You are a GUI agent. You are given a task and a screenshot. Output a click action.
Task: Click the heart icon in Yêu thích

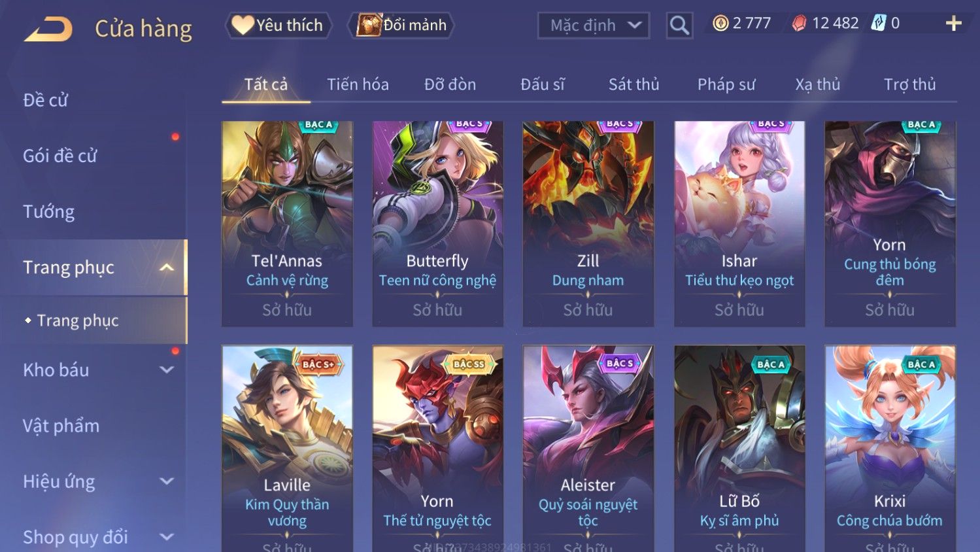pos(243,25)
